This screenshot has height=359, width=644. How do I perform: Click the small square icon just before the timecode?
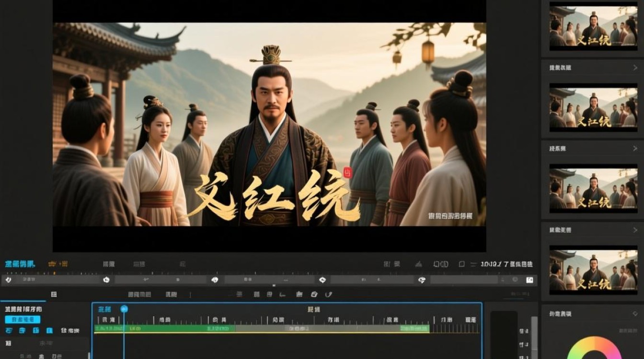pyautogui.click(x=462, y=264)
